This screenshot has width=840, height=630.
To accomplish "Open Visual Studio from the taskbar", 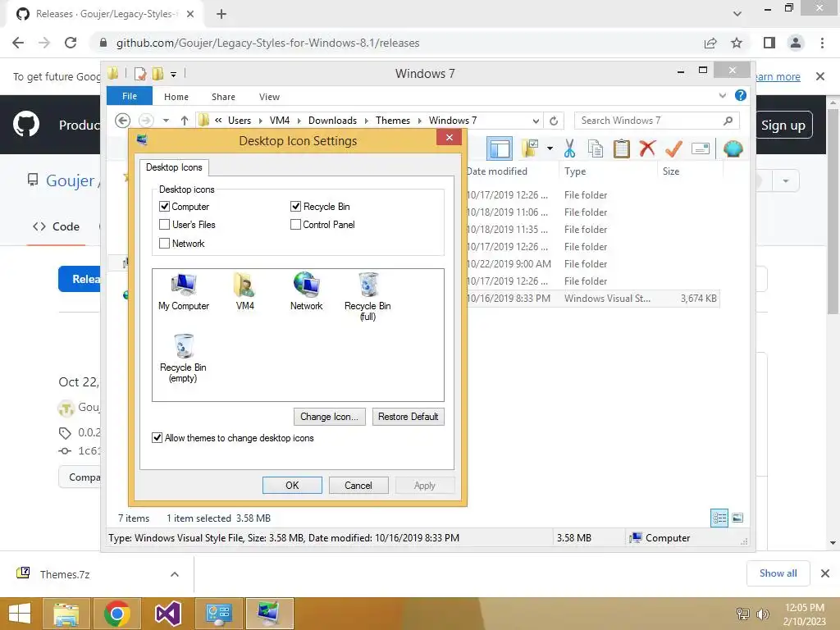I will [167, 614].
